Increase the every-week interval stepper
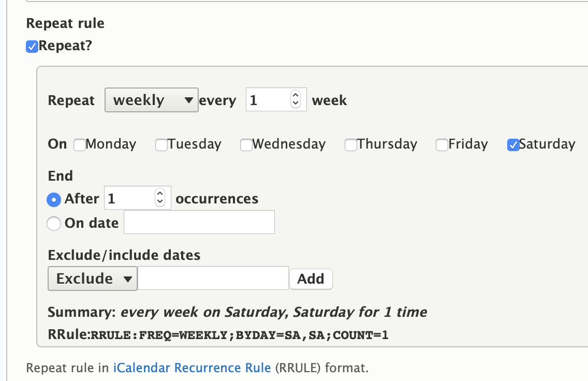The height and width of the screenshot is (381, 588). [296, 96]
